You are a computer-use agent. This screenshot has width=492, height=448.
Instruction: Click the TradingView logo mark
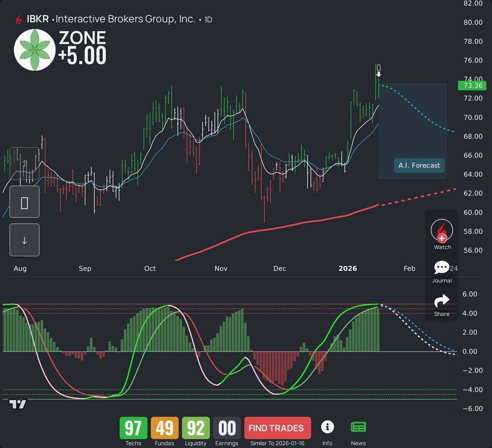17,404
